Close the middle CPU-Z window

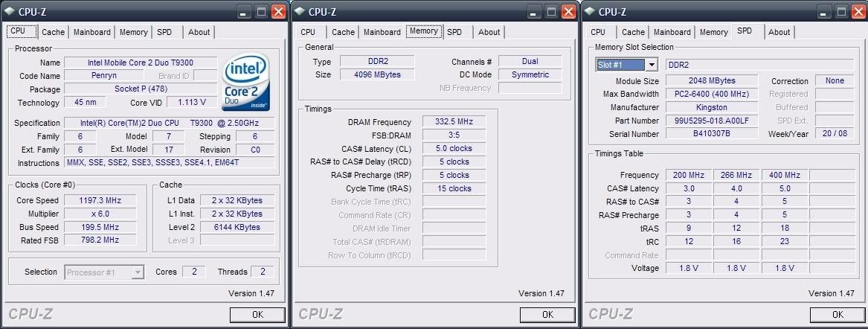(x=568, y=11)
